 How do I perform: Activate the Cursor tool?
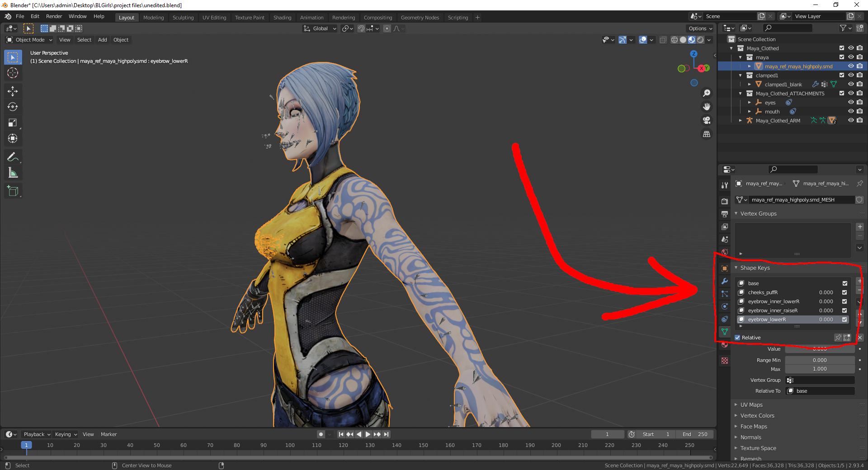13,73
